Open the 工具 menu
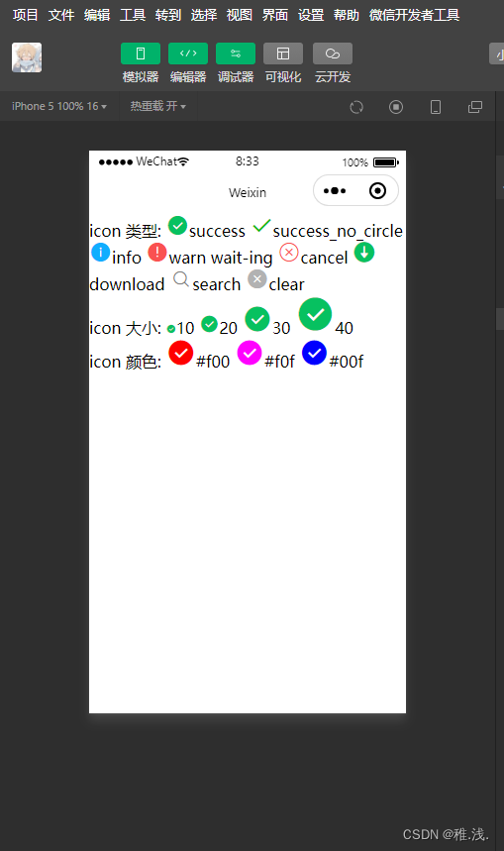This screenshot has width=504, height=851. click(133, 15)
